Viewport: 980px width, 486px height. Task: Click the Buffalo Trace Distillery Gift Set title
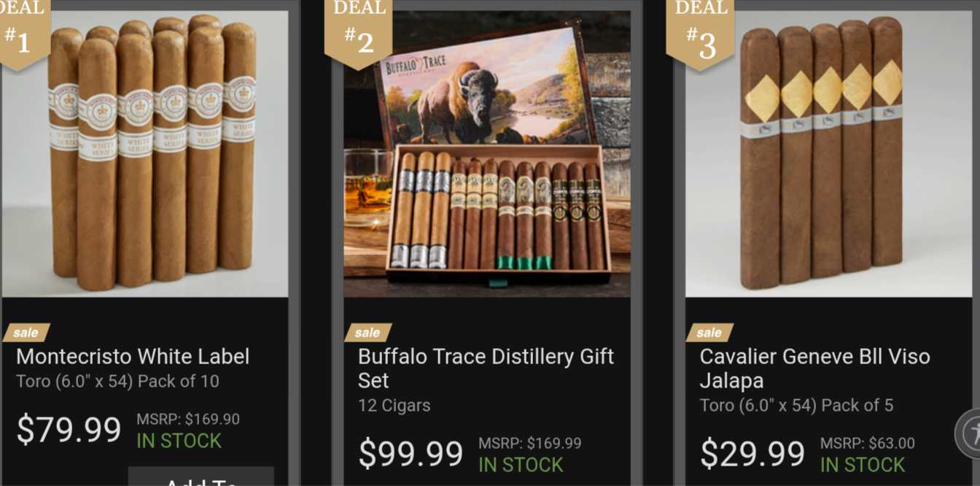[486, 369]
